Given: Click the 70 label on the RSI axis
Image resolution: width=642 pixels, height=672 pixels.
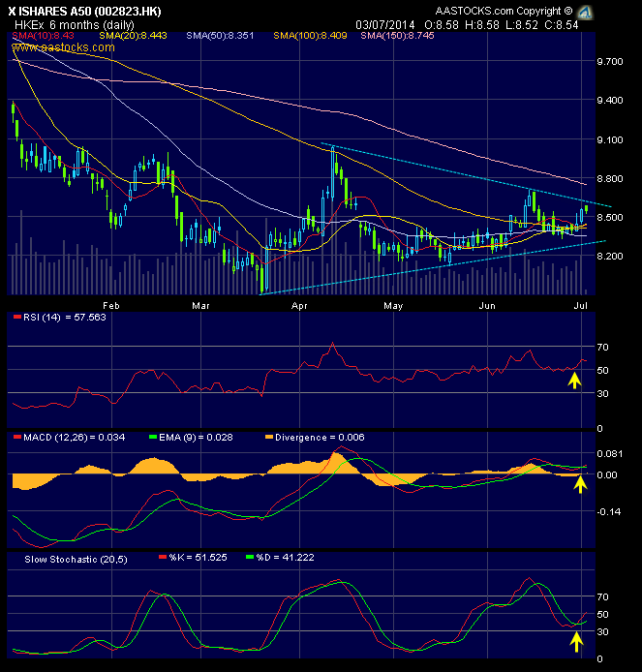Looking at the screenshot, I should pyautogui.click(x=602, y=348).
